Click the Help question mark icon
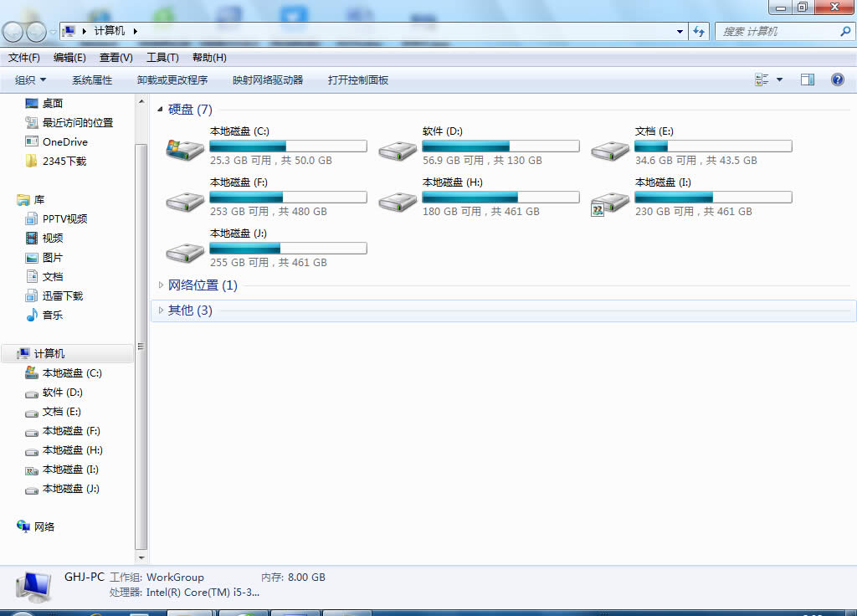857x616 pixels. click(x=837, y=80)
